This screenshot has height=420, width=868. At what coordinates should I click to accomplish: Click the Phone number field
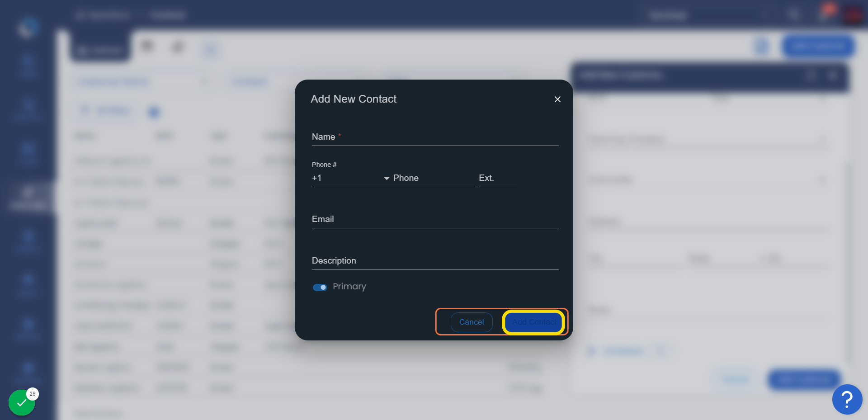[433, 178]
